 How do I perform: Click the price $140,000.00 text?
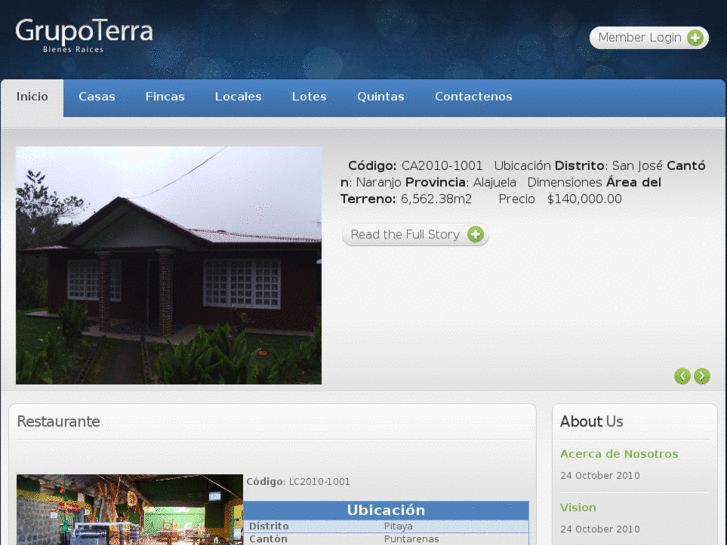pos(584,199)
